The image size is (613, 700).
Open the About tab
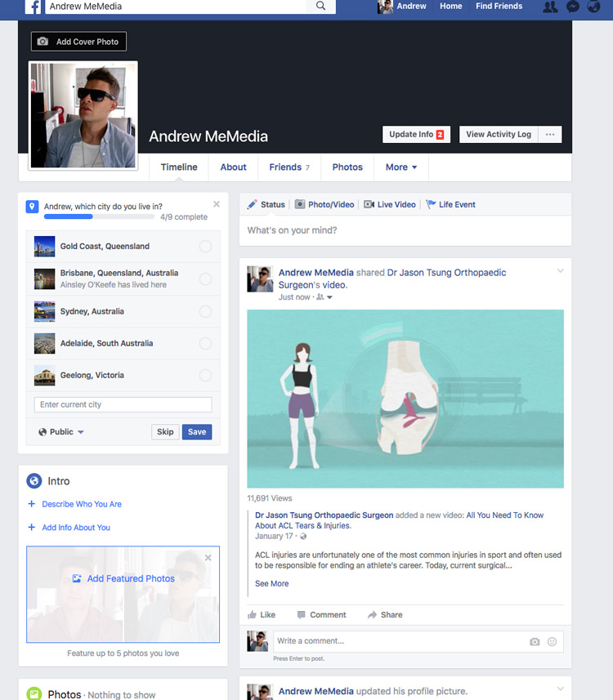click(233, 167)
